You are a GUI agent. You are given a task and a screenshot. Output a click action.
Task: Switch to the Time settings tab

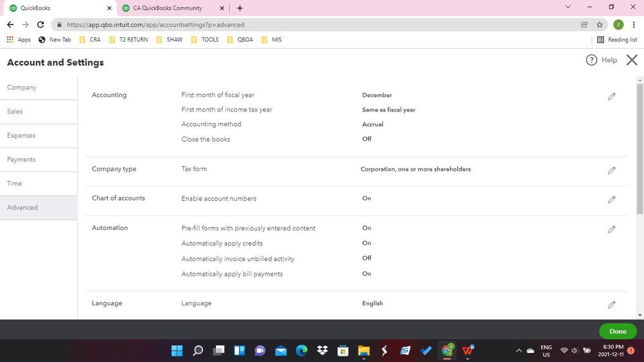click(x=39, y=184)
